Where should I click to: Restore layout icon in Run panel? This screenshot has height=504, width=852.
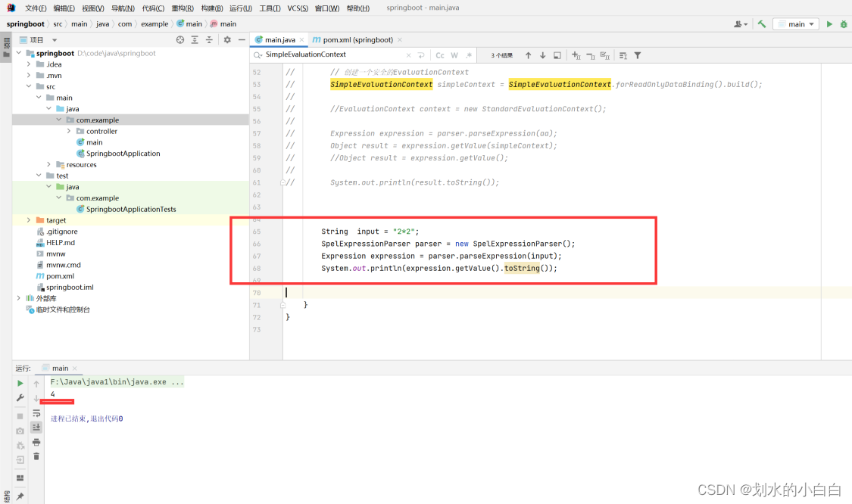point(20,478)
